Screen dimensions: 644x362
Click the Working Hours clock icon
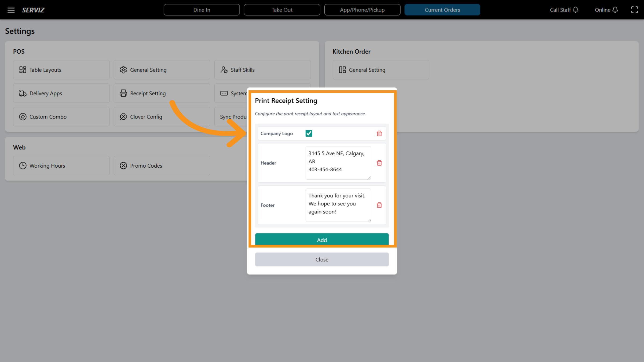[x=23, y=165]
